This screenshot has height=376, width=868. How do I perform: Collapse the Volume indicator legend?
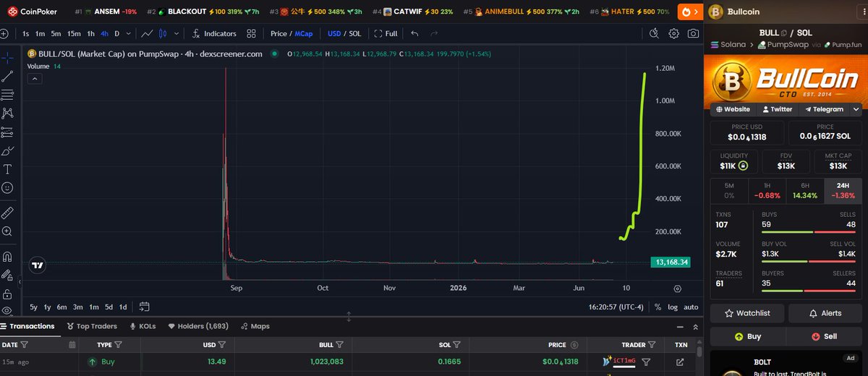click(34, 79)
